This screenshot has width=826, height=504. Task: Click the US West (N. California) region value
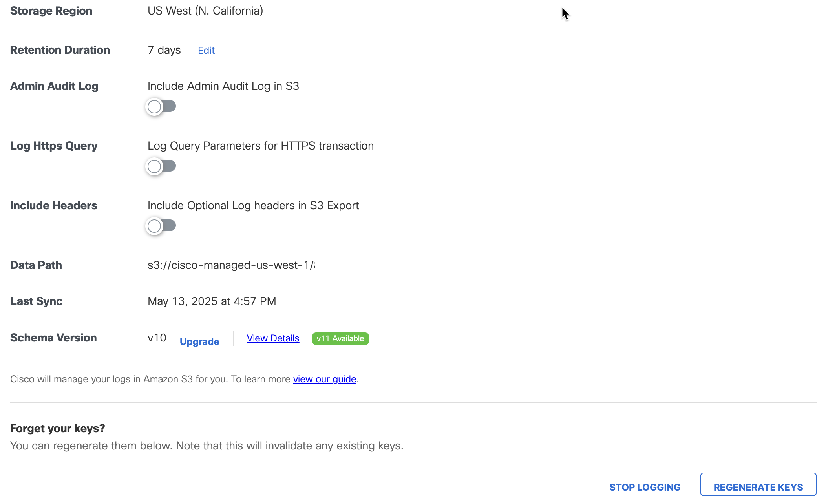tap(205, 11)
